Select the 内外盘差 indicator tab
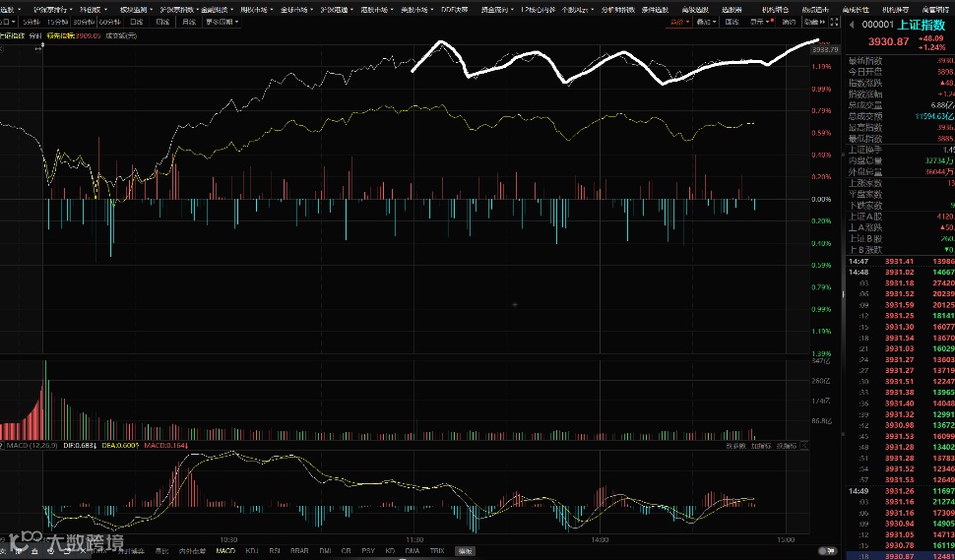 pyautogui.click(x=192, y=551)
